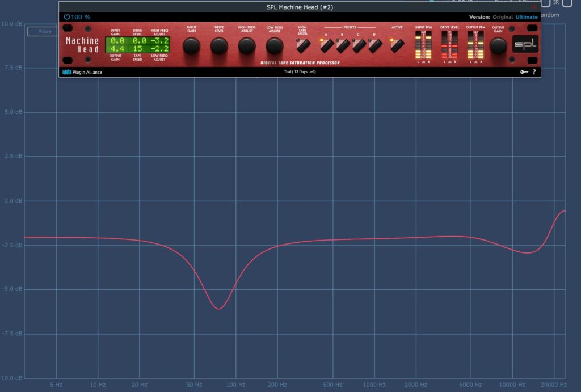
Task: Open the help question mark
Action: (534, 72)
